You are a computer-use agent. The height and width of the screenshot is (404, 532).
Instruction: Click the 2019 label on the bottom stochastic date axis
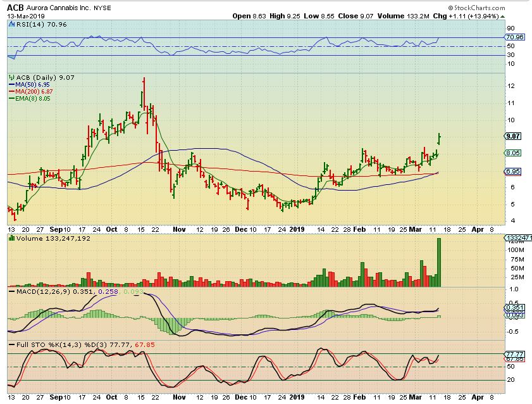pos(297,397)
